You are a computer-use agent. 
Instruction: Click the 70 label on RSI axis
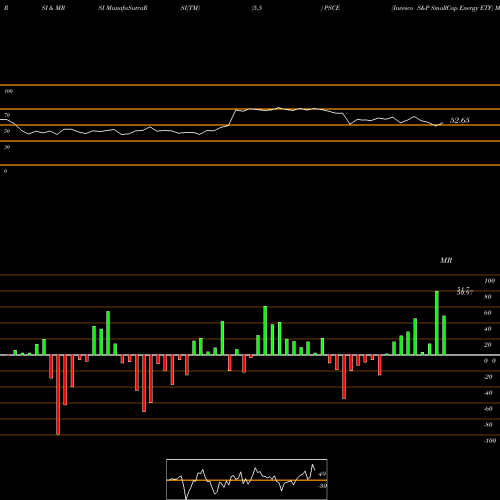pos(7,115)
